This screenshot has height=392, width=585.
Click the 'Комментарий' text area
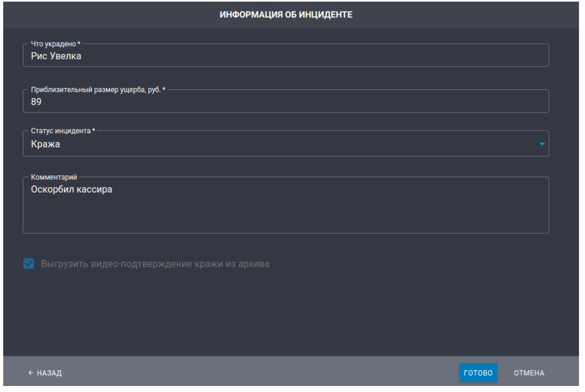(286, 205)
